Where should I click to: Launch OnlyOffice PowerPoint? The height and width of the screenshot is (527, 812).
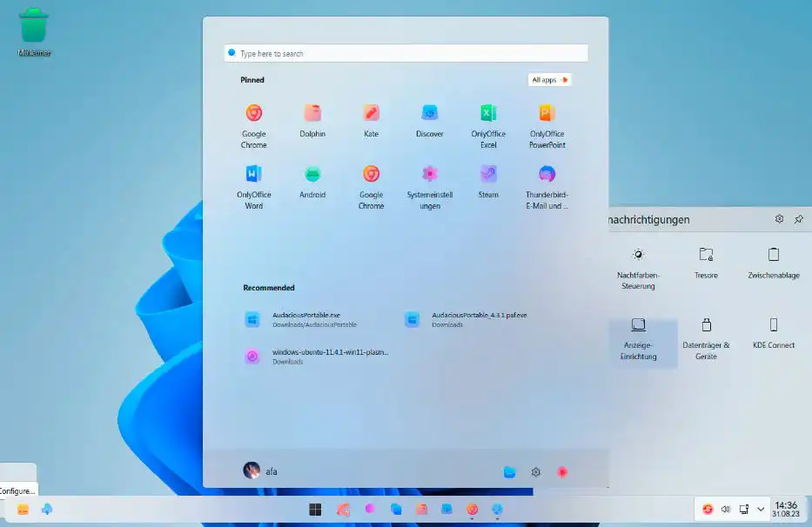pyautogui.click(x=547, y=126)
